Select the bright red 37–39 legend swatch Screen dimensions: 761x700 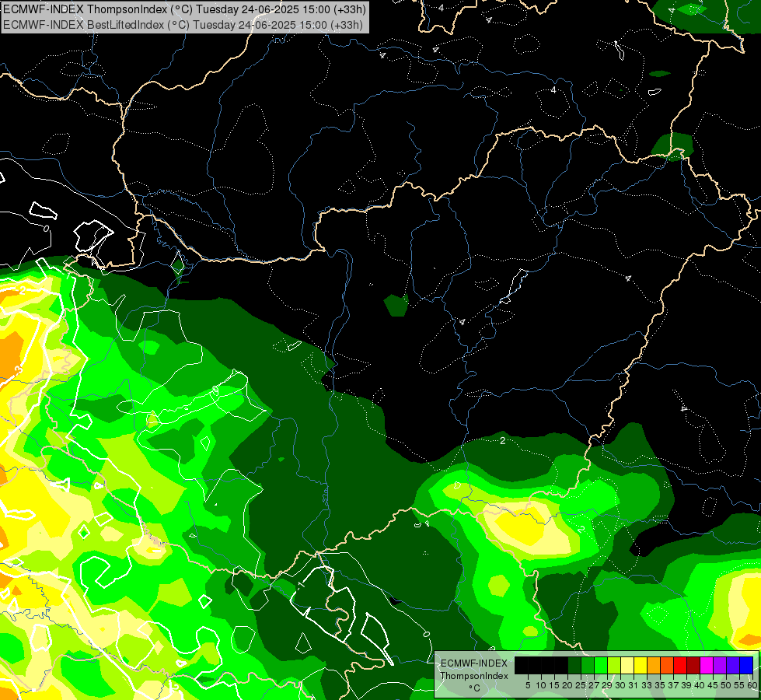[680, 665]
